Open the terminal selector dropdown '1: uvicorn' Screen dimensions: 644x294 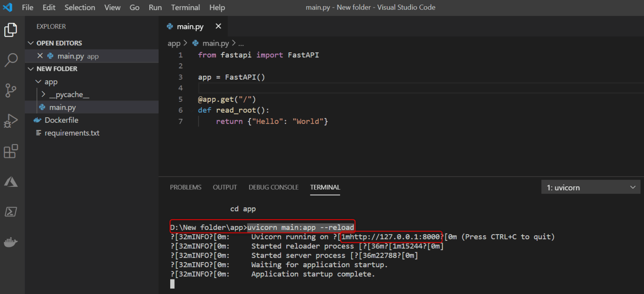tap(591, 188)
